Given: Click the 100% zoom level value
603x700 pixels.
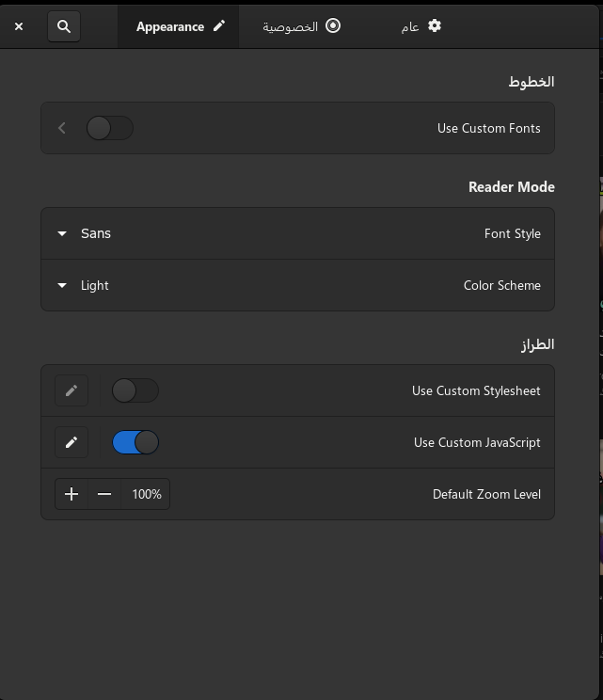Looking at the screenshot, I should [x=147, y=494].
